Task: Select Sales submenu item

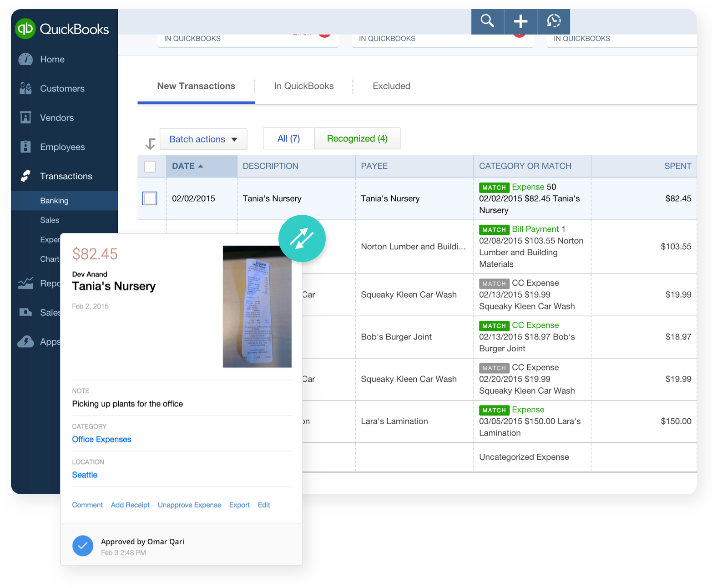Action: [x=50, y=220]
